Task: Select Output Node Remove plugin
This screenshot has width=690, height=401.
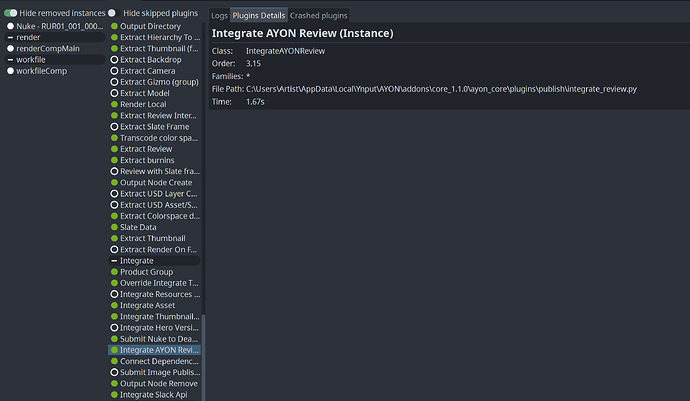Action: click(154, 383)
